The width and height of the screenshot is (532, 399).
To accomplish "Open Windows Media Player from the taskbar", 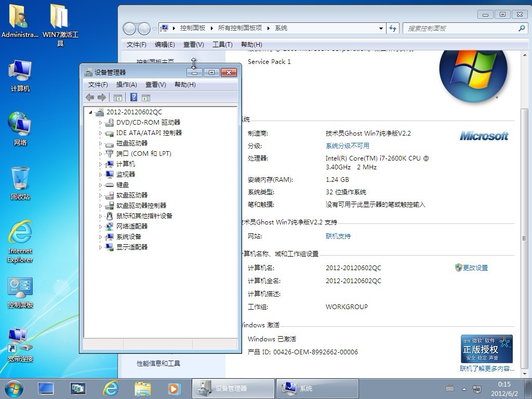I will point(174,389).
